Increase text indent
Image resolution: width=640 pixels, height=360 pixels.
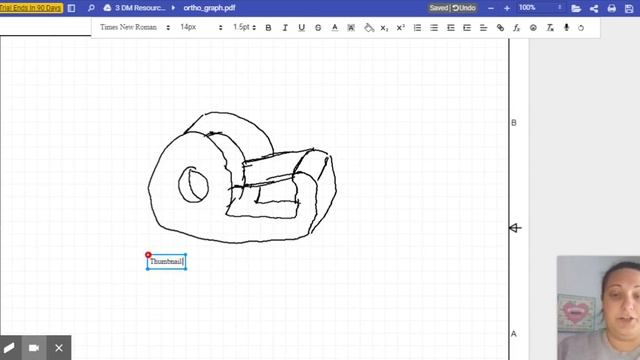[467, 28]
